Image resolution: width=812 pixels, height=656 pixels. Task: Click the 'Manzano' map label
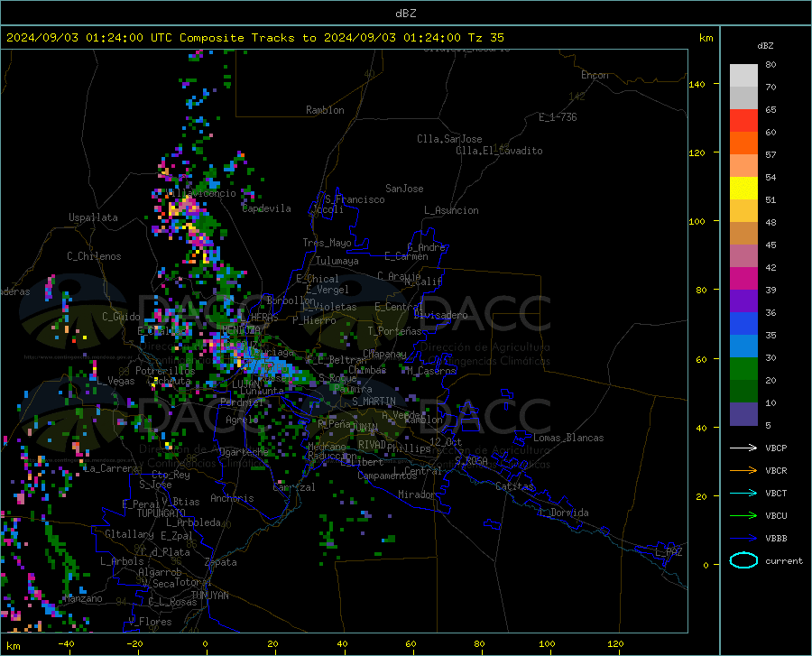click(83, 598)
